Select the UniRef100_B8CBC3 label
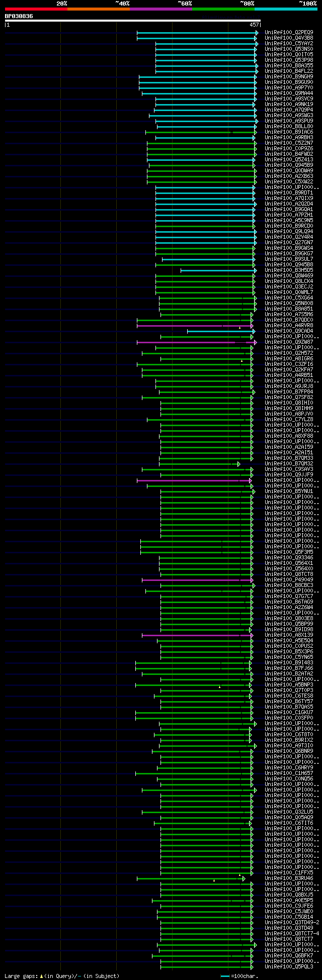322x980 pixels. tap(289, 585)
